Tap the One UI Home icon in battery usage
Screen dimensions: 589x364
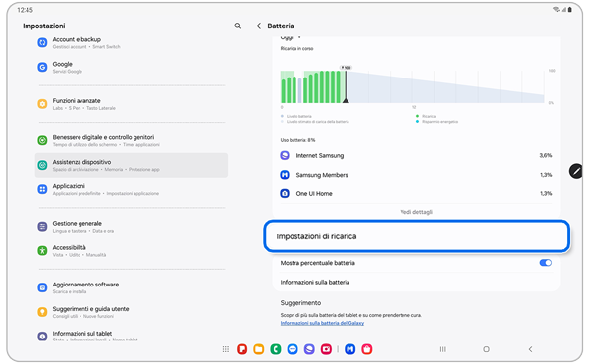[285, 193]
